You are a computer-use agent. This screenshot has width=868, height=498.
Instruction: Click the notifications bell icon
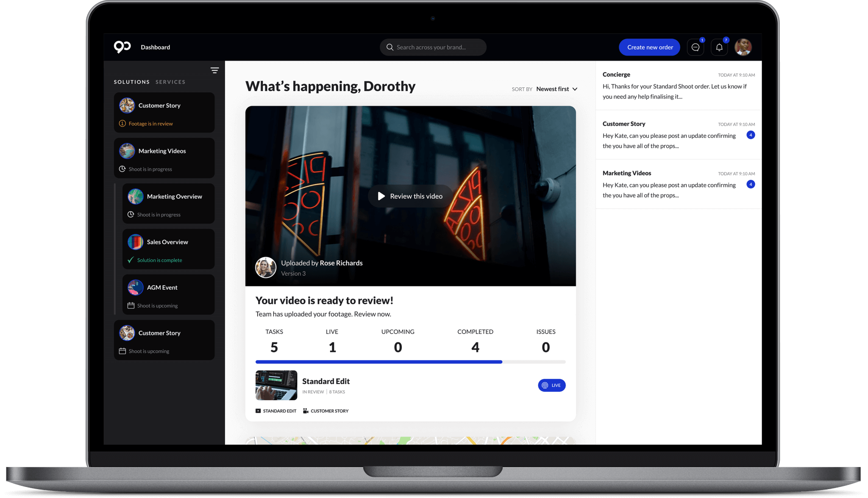pos(719,47)
